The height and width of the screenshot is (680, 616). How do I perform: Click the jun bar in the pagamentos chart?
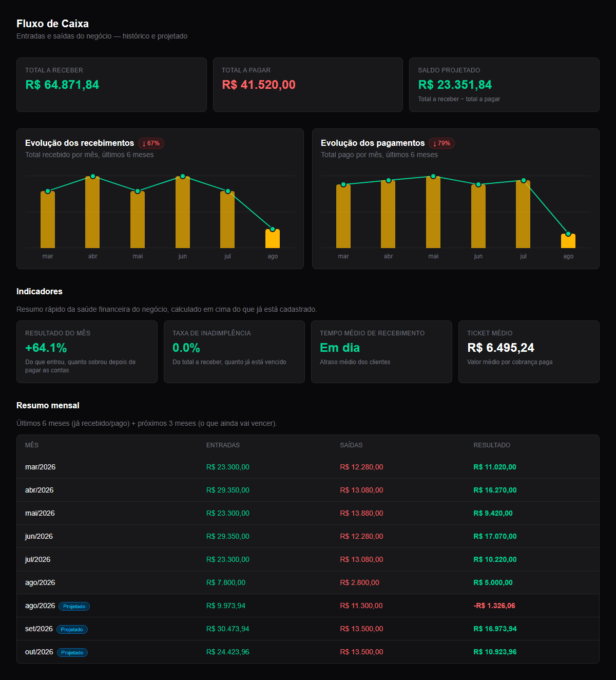[478, 216]
